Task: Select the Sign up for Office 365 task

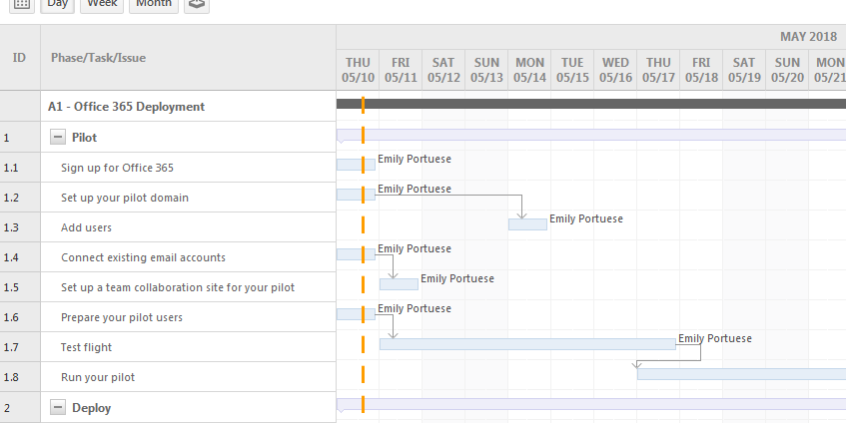Action: [117, 167]
